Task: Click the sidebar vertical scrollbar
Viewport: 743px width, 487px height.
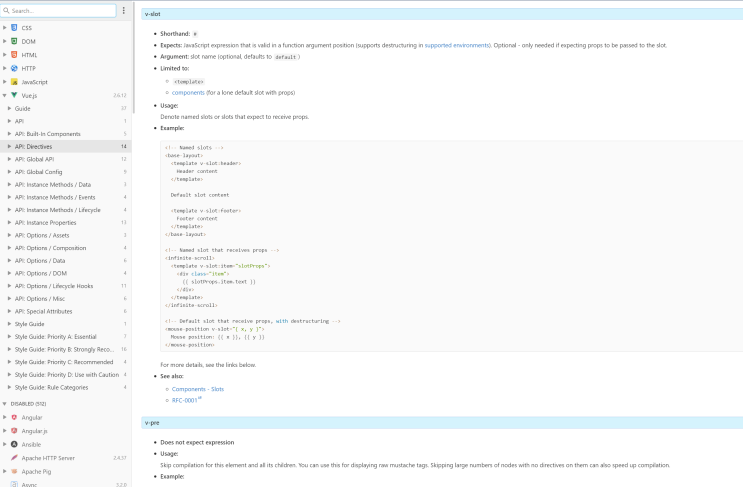Action: click(134, 57)
